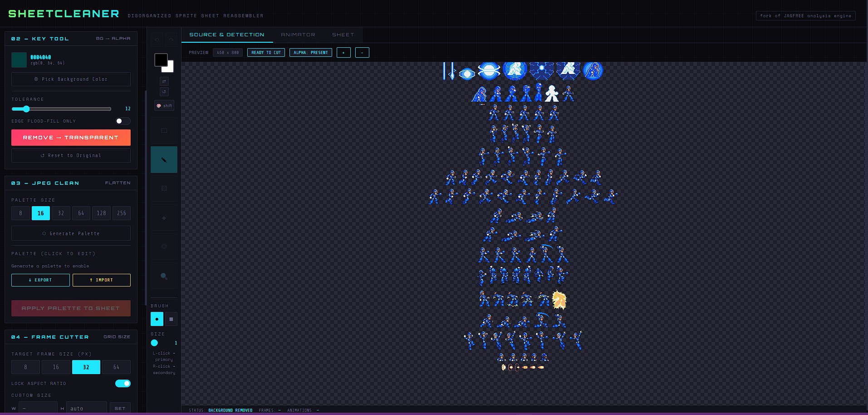868x415 pixels.
Task: Click the custom size SET button
Action: click(x=120, y=408)
